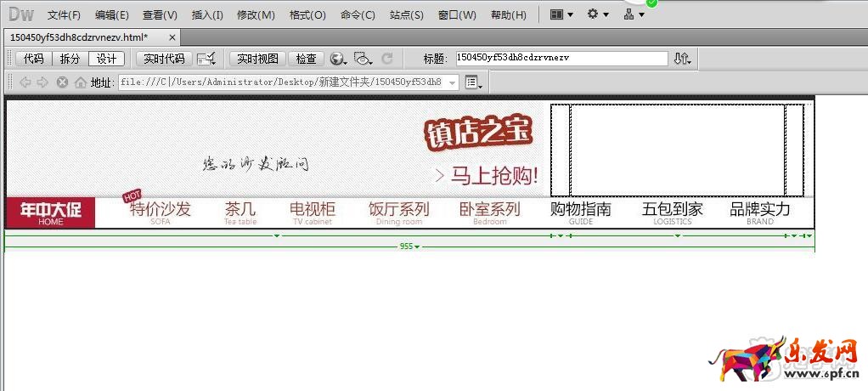
Task: Switch to 拆分 (Split) view
Action: 70,59
